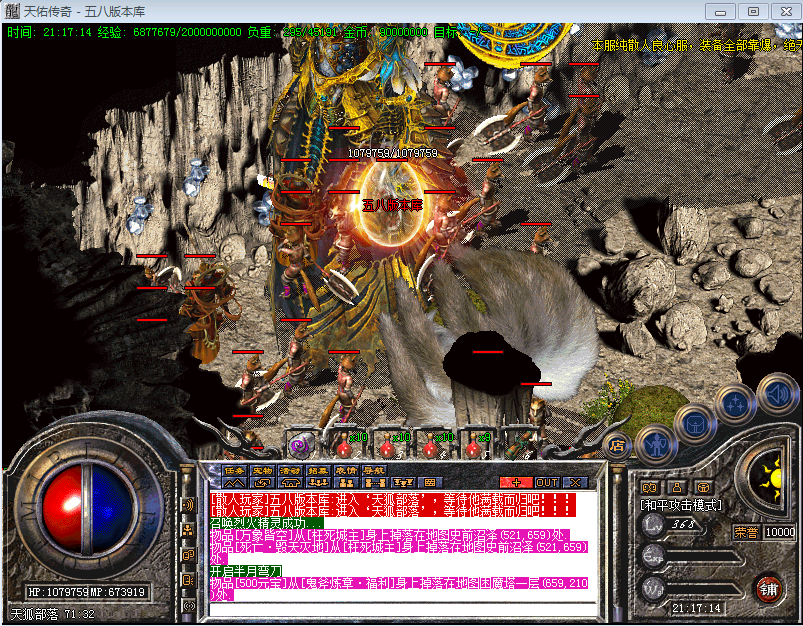This screenshot has height=626, width=803.
Task: Switch the 和平攻击模式 attack mode label
Action: pos(681,505)
